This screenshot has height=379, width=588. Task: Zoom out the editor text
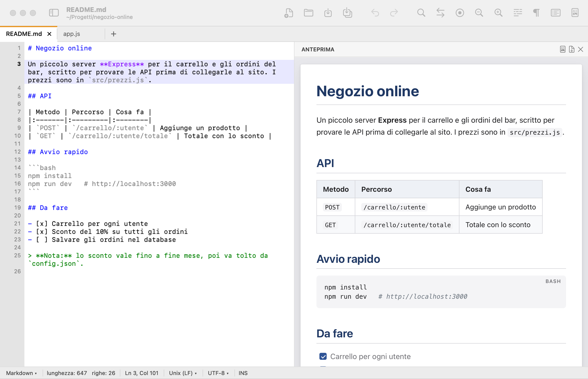[x=479, y=13]
